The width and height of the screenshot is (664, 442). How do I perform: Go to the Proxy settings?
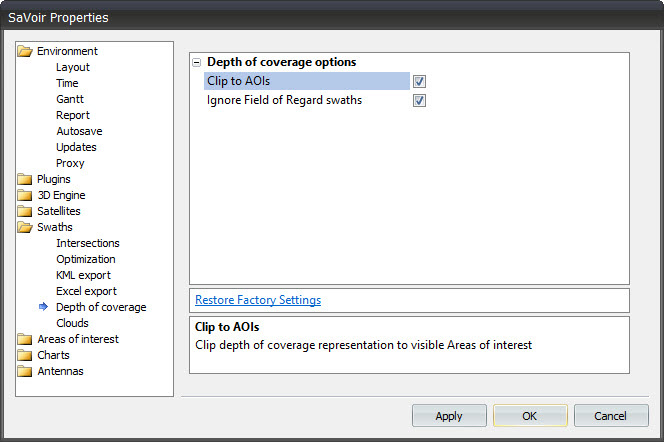[70, 163]
